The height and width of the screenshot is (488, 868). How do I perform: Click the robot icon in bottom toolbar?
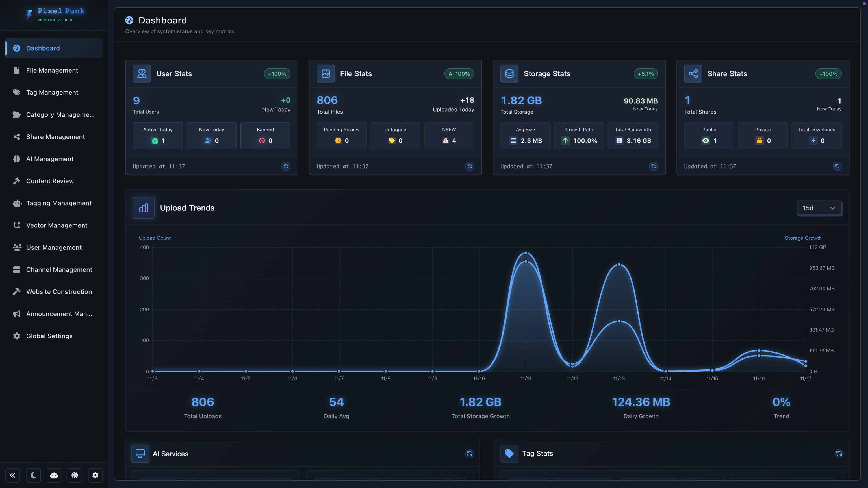54,475
